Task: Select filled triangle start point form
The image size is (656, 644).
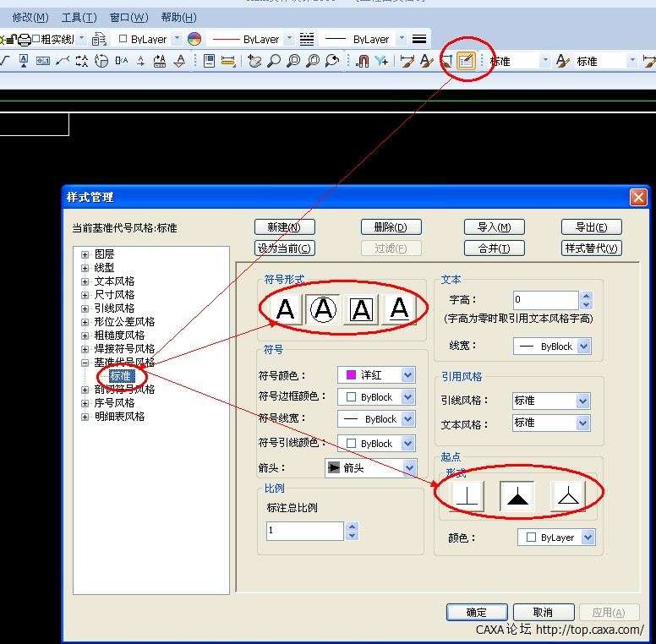Action: (x=517, y=497)
